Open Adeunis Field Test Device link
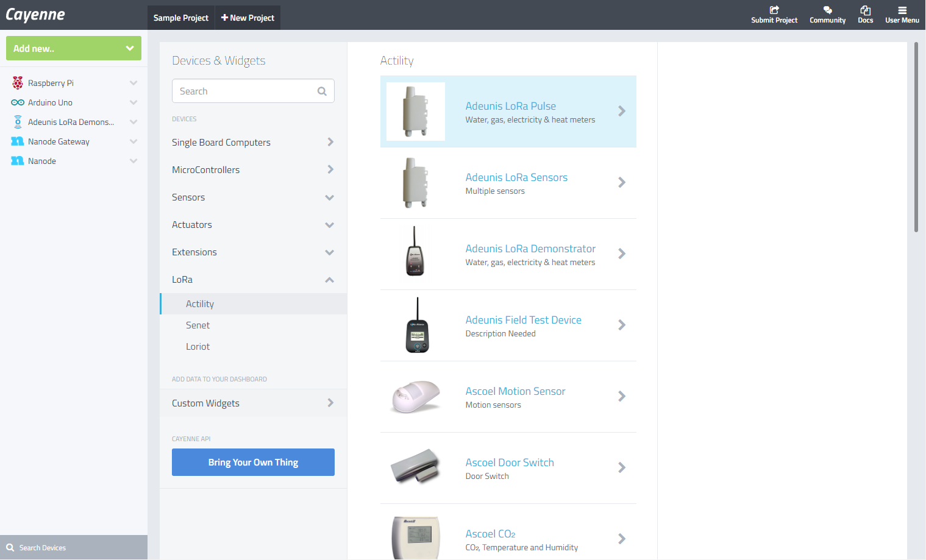 click(523, 320)
